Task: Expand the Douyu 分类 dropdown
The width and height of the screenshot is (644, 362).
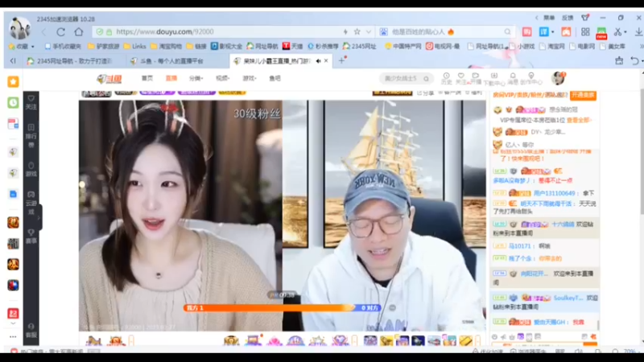Action: coord(196,78)
